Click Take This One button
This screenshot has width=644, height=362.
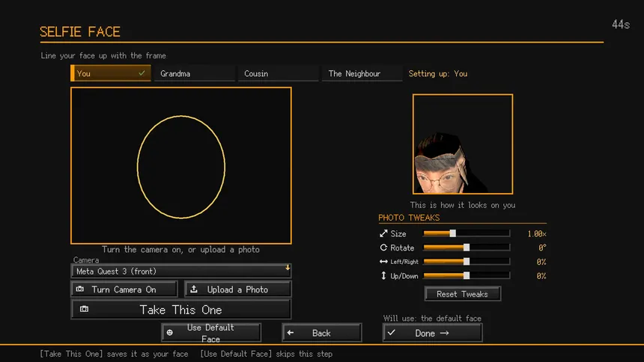(181, 310)
